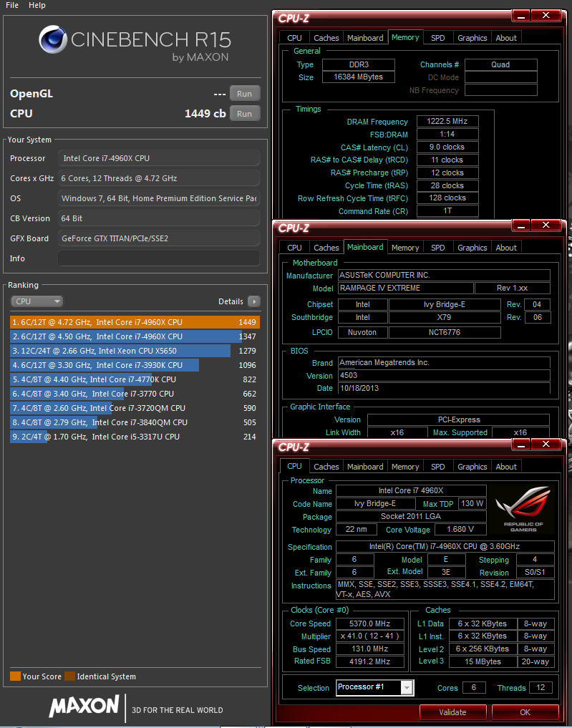Select the Core i7-3720QM ranking row
The width and height of the screenshot is (572, 728).
coord(135,408)
